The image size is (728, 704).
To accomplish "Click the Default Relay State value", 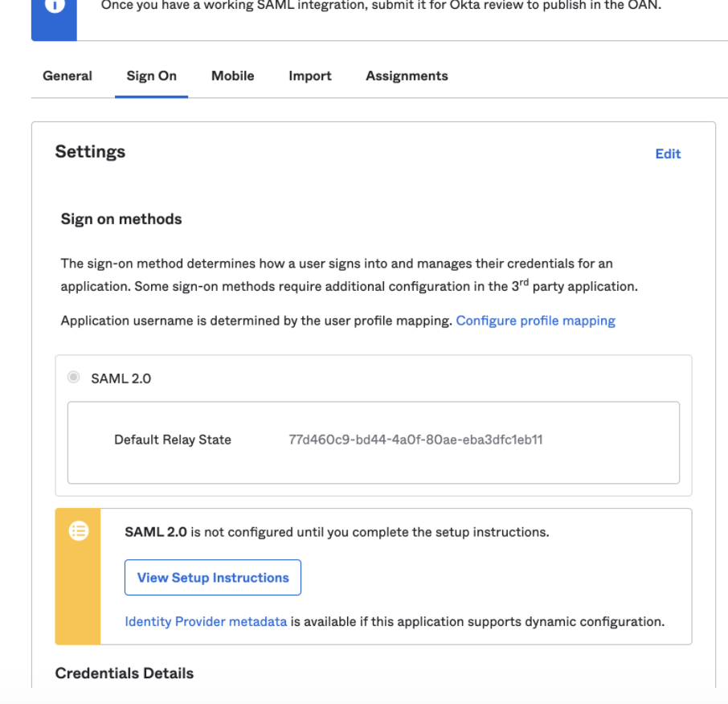I will (415, 440).
